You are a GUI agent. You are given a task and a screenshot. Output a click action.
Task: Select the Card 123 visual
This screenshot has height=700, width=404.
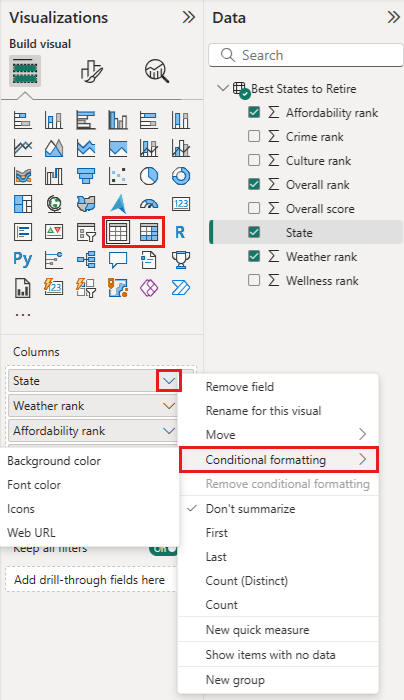coord(181,204)
